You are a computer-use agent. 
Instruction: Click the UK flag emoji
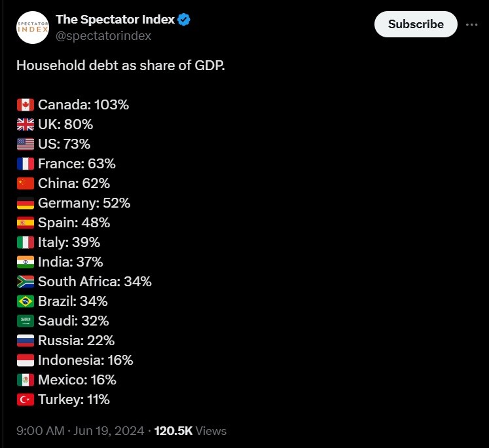click(25, 124)
